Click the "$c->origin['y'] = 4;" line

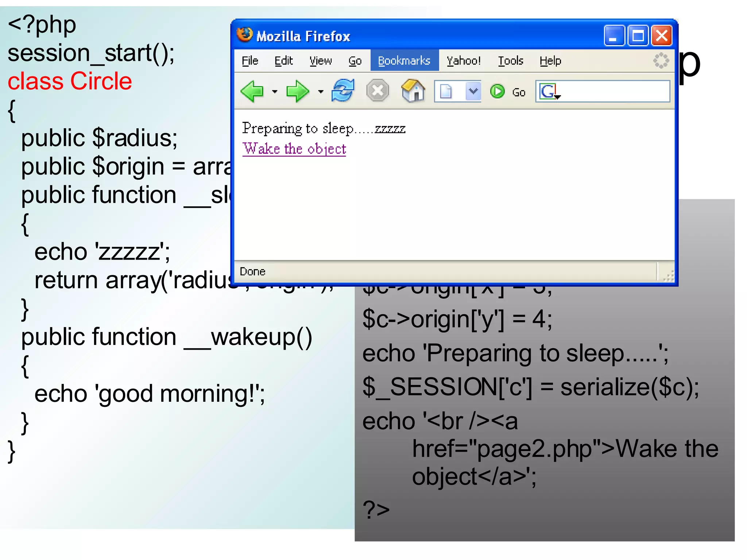pos(457,320)
